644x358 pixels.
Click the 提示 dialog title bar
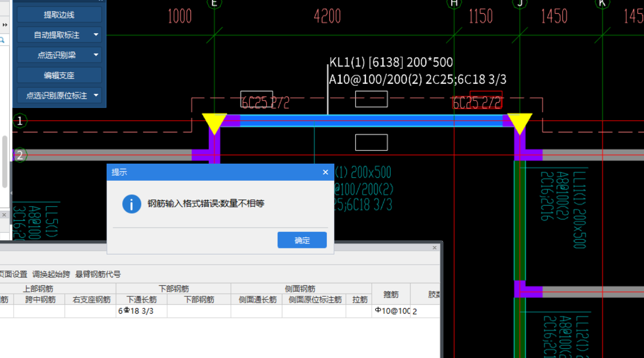220,172
